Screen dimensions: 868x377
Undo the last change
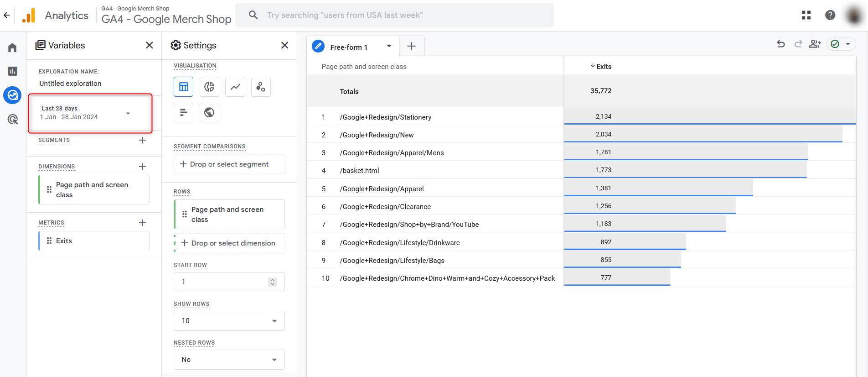(x=781, y=44)
